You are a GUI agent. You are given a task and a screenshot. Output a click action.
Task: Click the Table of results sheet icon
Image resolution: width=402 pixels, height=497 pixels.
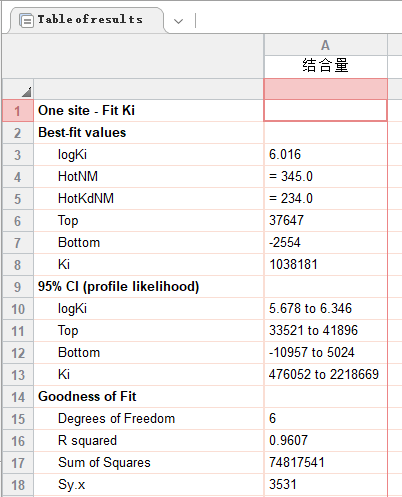pyautogui.click(x=26, y=21)
